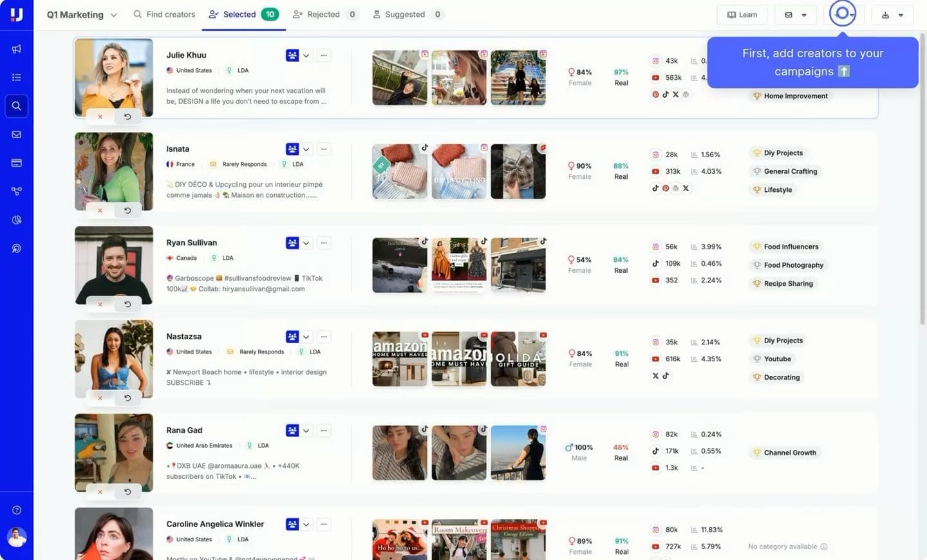Click Isnata's France country label
927x560 pixels.
(185, 164)
